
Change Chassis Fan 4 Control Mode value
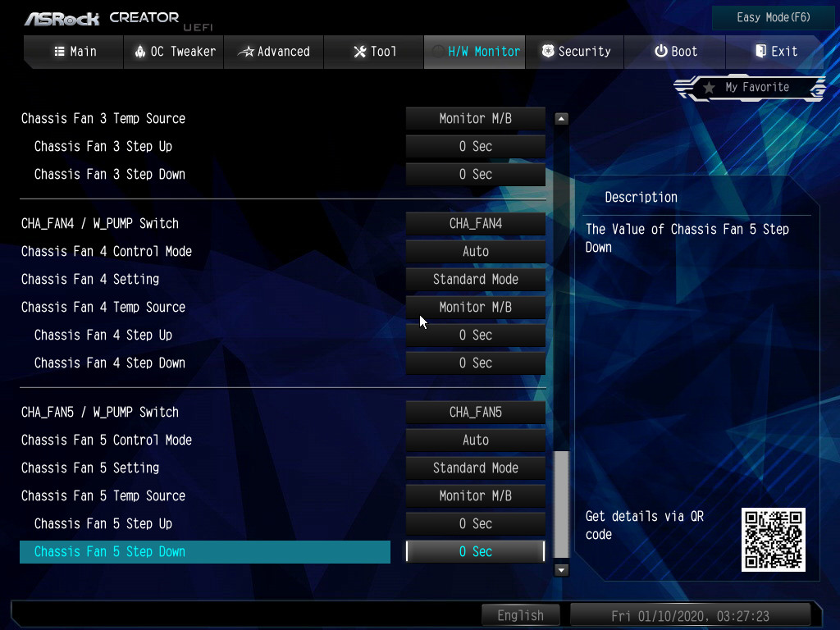pos(476,252)
